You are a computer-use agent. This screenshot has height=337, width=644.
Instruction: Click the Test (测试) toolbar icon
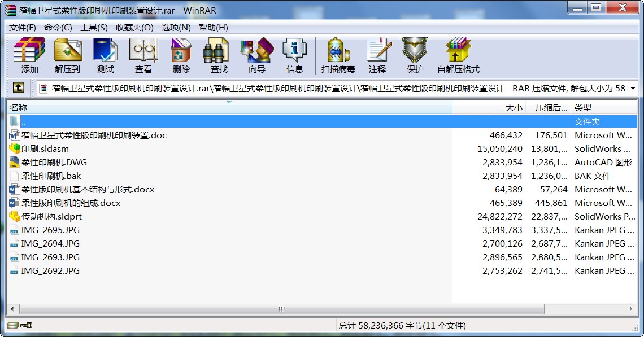[106, 50]
